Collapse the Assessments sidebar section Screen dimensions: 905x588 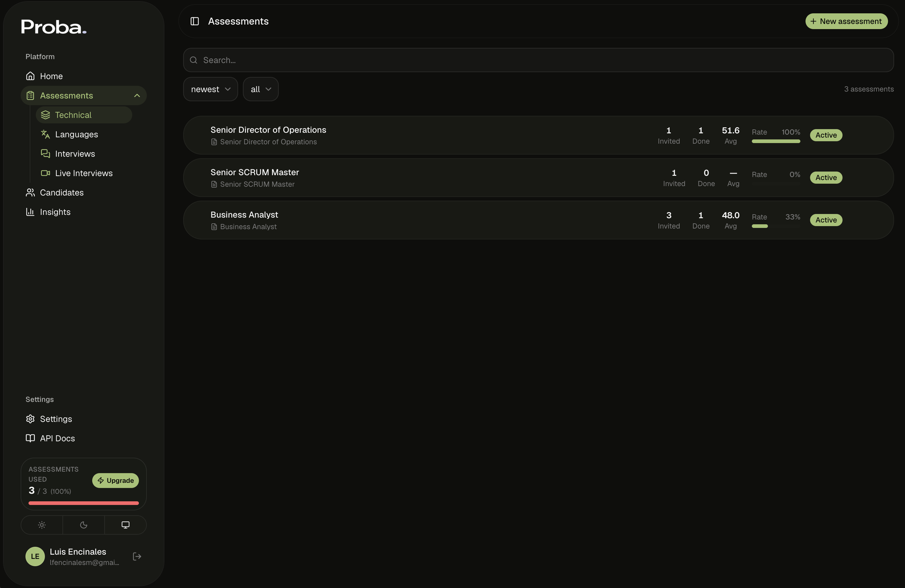137,95
